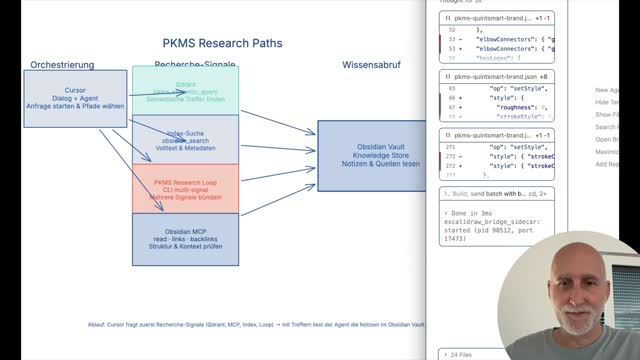Screen dimensions: 640x360
Task: Select the Cursor Dialog + Agent box
Action: coord(75,98)
